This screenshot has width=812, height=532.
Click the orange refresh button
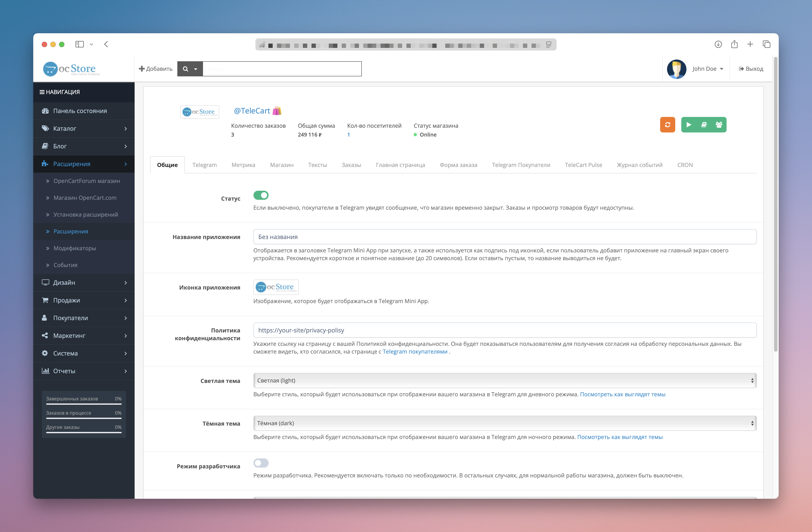(x=667, y=124)
